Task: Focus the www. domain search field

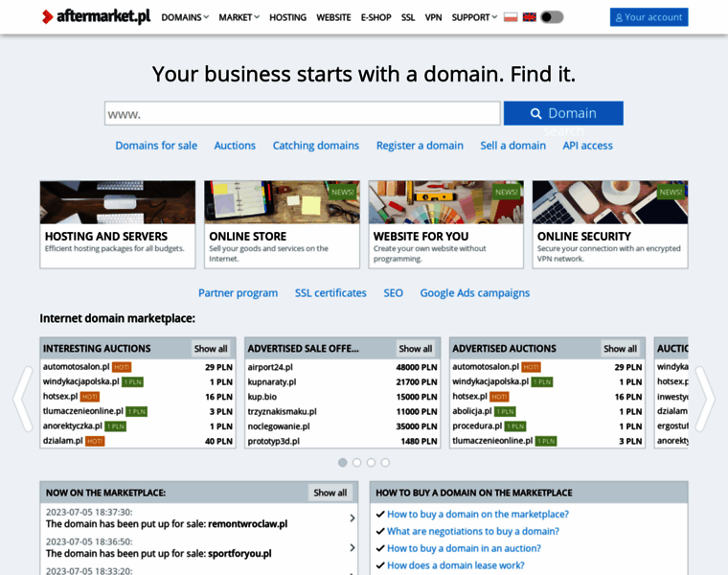Action: (x=303, y=113)
